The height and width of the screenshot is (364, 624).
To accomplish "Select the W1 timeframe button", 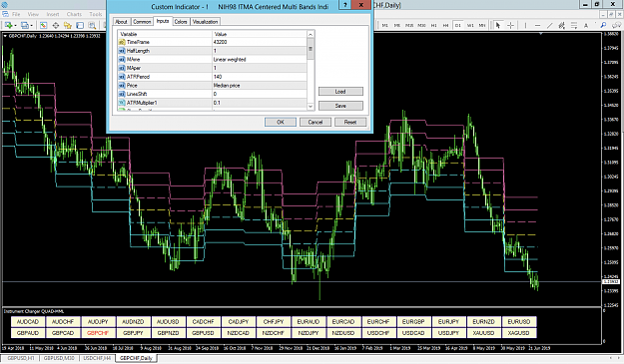I will 470,26.
